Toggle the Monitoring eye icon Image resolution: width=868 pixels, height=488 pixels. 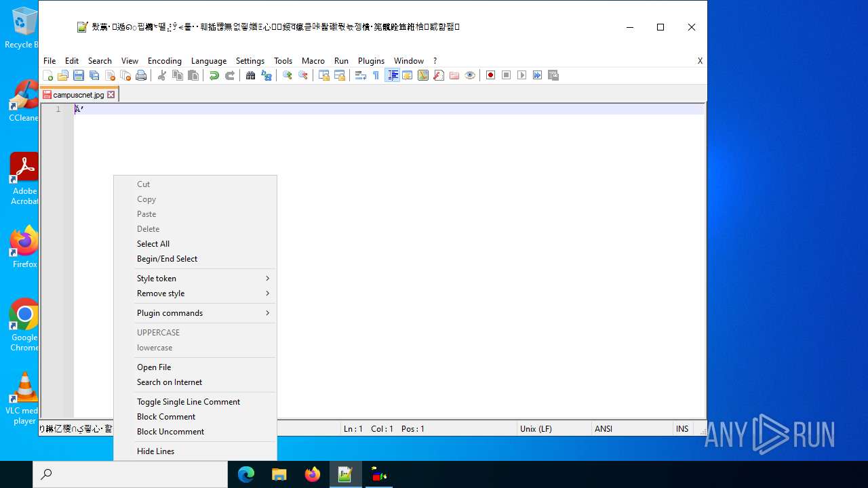tap(470, 75)
